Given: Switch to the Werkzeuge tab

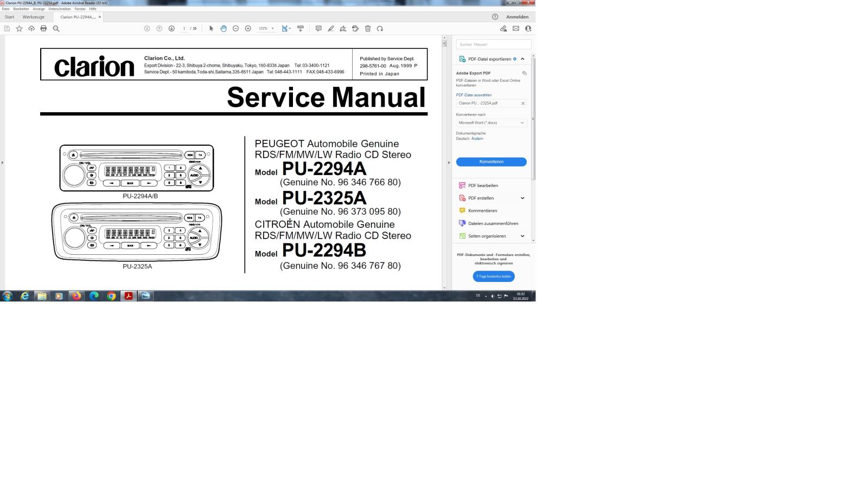Looking at the screenshot, I should point(34,17).
